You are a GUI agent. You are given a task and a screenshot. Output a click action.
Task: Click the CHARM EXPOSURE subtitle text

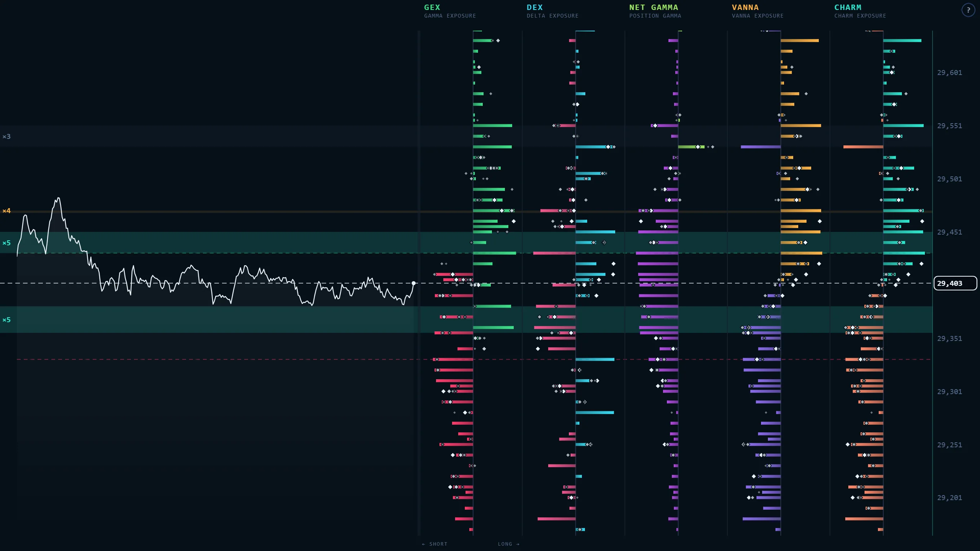click(860, 16)
